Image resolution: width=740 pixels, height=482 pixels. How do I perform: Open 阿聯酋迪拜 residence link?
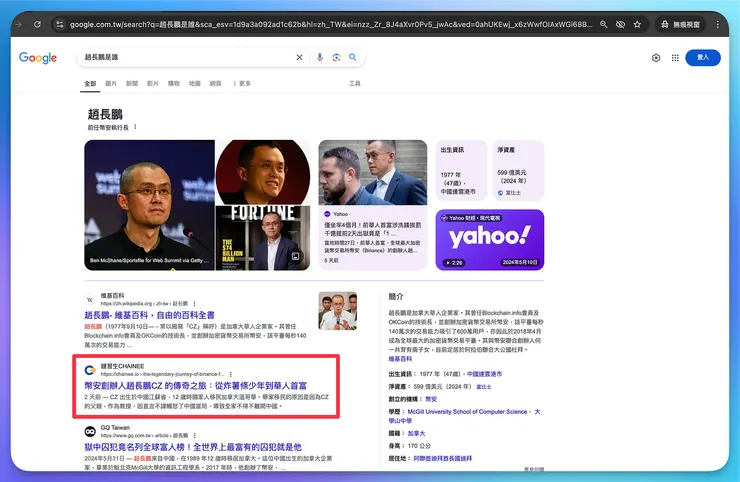(443, 458)
